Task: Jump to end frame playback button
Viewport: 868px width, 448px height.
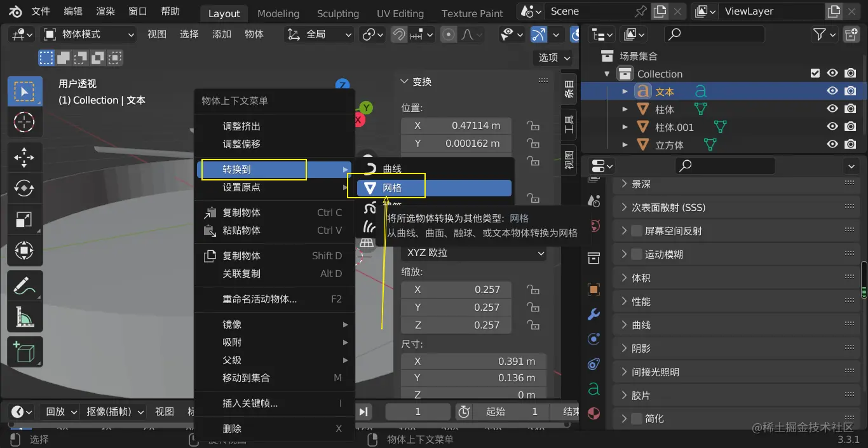Action: pyautogui.click(x=363, y=412)
